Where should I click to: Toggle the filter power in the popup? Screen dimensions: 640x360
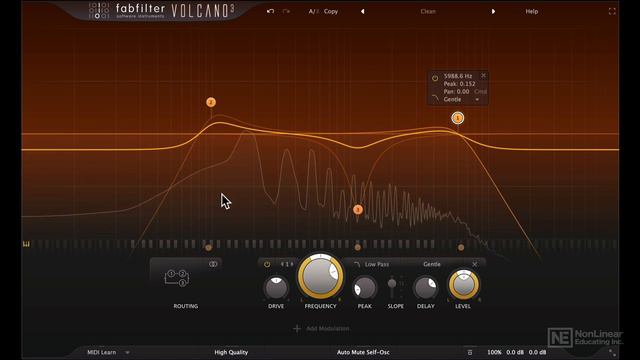pyautogui.click(x=435, y=78)
